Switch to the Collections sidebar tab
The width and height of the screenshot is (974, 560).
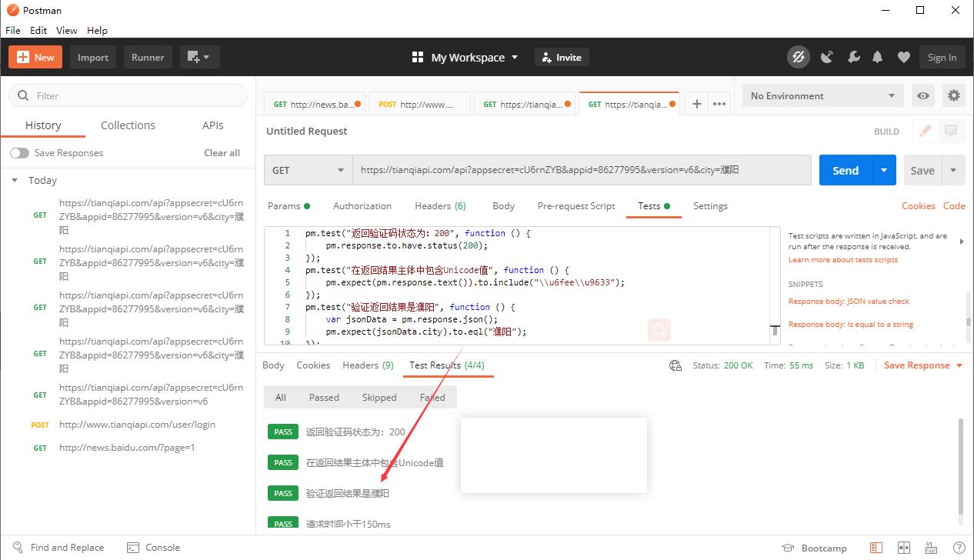click(128, 125)
